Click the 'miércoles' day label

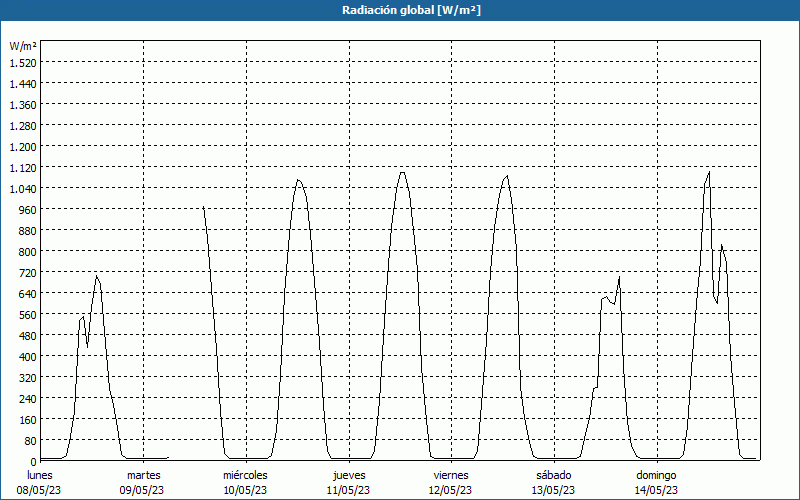tap(245, 476)
